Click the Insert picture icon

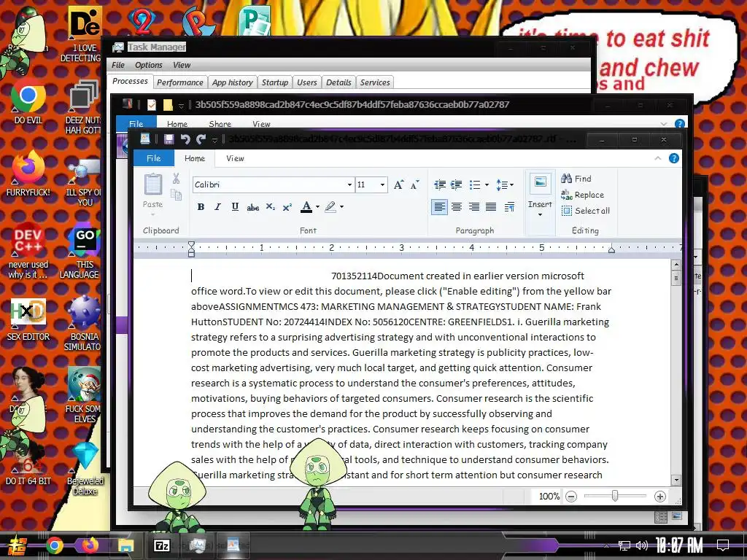point(541,182)
